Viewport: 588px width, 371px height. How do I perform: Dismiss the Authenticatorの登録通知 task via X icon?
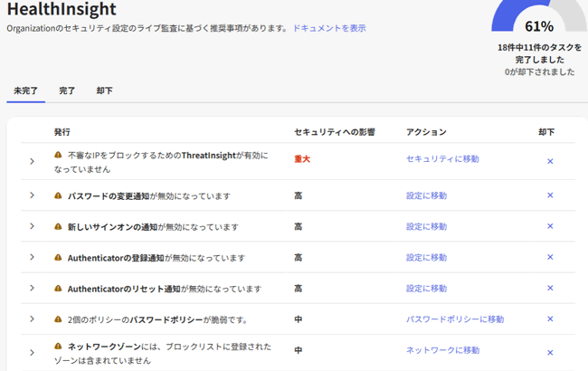(x=549, y=258)
